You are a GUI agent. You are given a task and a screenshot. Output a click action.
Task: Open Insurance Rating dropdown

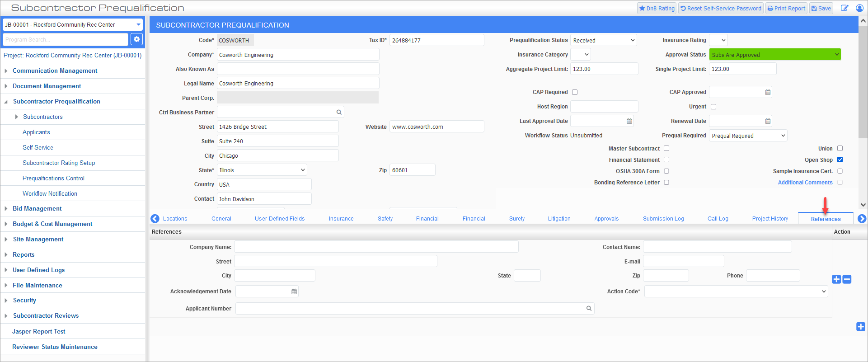[x=718, y=40]
